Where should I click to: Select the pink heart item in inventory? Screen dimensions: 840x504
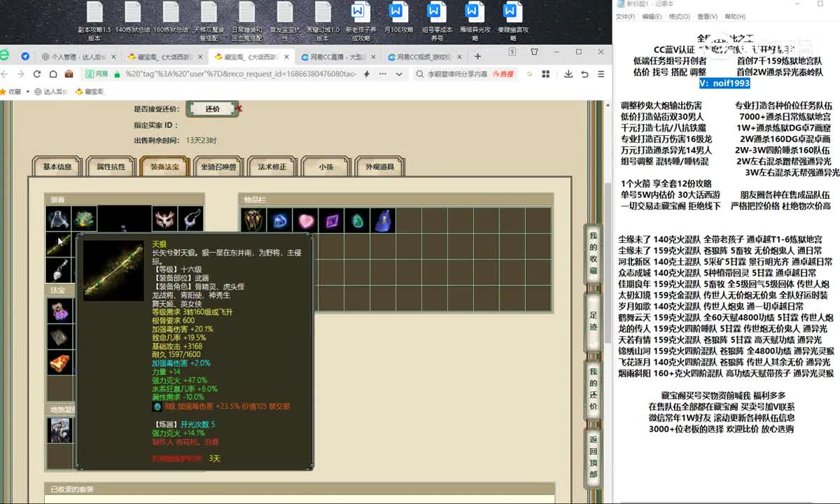coord(305,220)
